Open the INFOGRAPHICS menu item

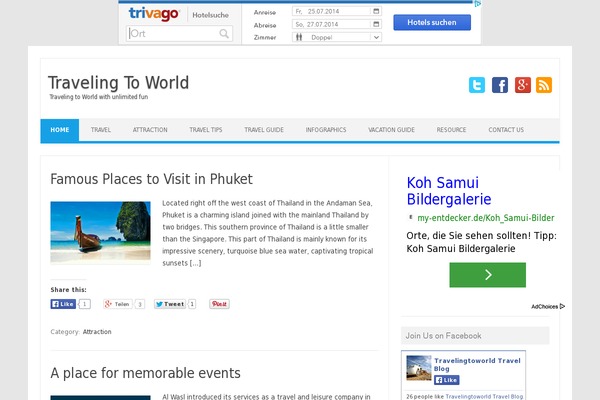coord(326,130)
